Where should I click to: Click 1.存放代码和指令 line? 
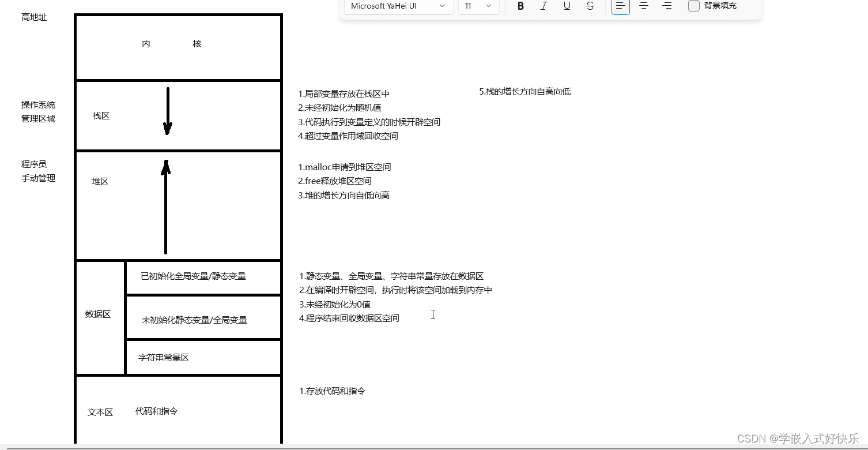tap(333, 391)
